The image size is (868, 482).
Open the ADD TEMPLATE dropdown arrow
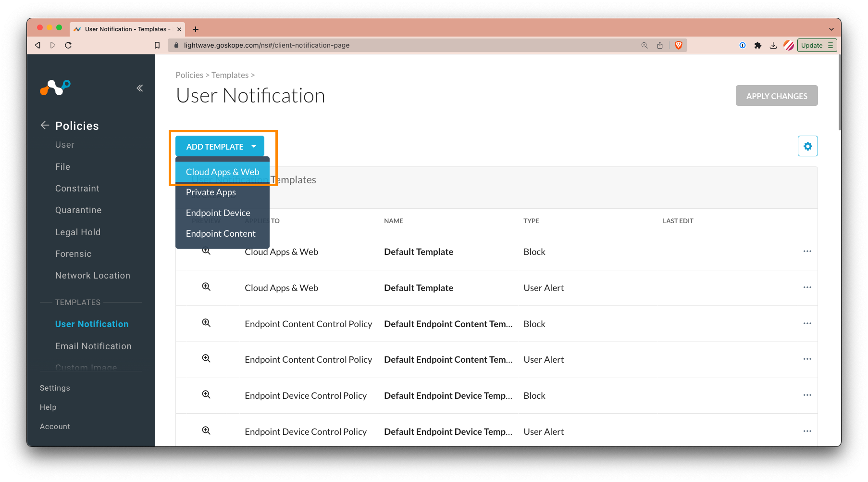[x=254, y=146]
